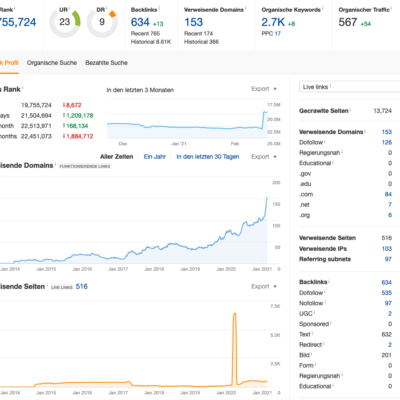Viewport: 400px width, 400px height.
Task: Open the PPC 17 keywords link
Action: point(278,34)
